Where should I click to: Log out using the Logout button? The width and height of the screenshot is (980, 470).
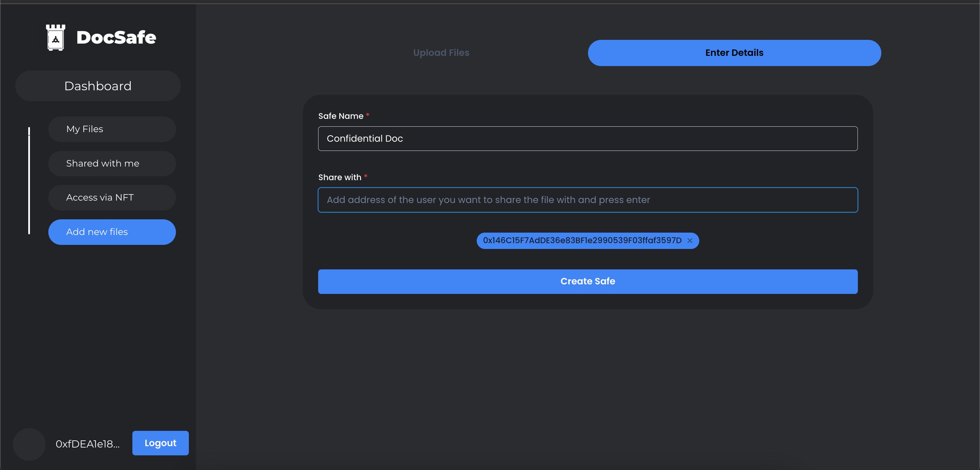pos(161,443)
